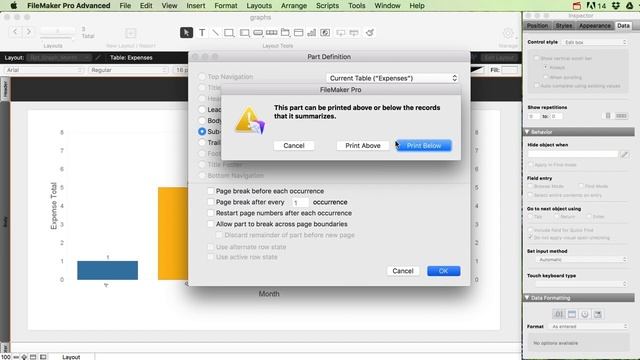The image size is (640, 360).
Task: Select the Text tool
Action: (202, 33)
